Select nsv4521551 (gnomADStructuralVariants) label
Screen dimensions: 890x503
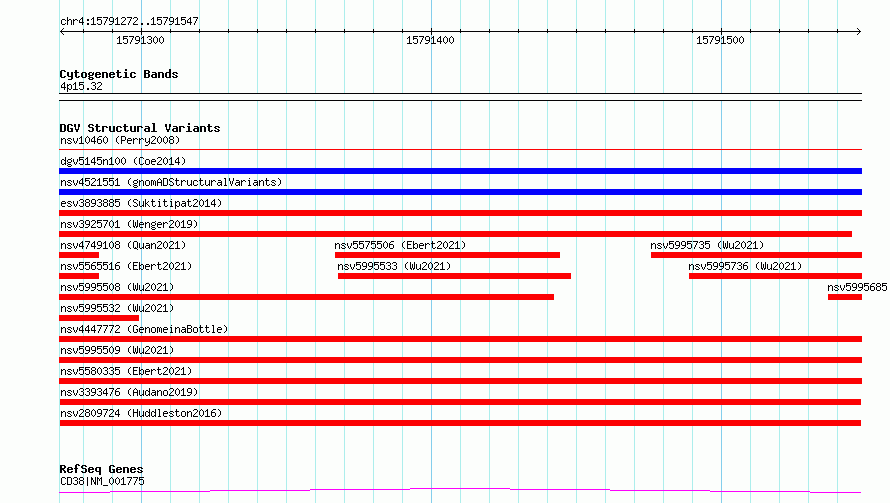pyautogui.click(x=171, y=182)
